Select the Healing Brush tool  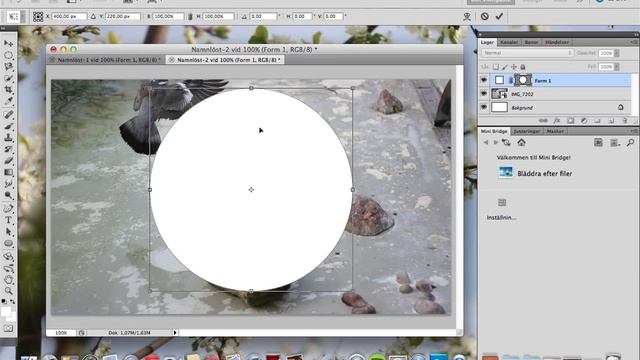pyautogui.click(x=8, y=115)
